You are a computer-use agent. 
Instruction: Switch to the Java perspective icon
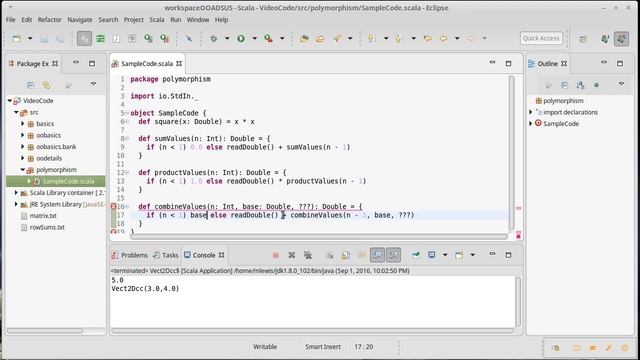tap(605, 39)
